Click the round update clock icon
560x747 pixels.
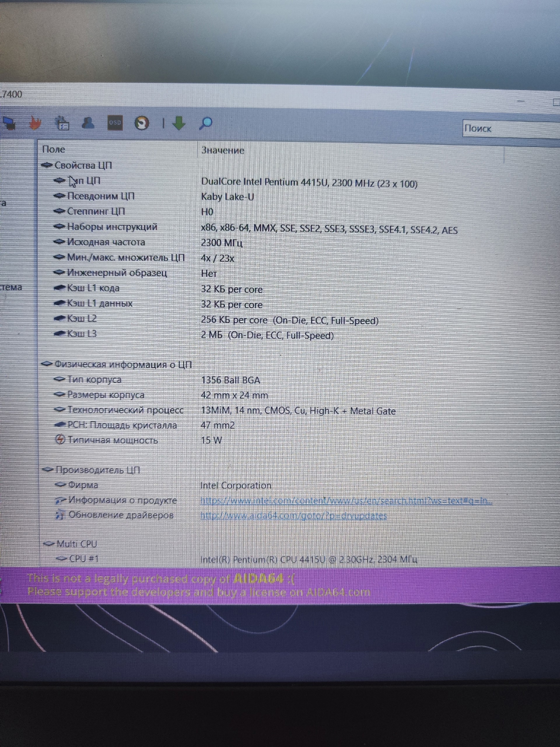pos(141,123)
